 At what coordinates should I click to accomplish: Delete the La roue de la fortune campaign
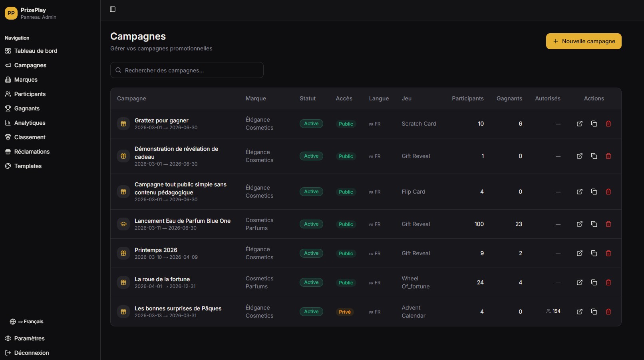pyautogui.click(x=608, y=282)
